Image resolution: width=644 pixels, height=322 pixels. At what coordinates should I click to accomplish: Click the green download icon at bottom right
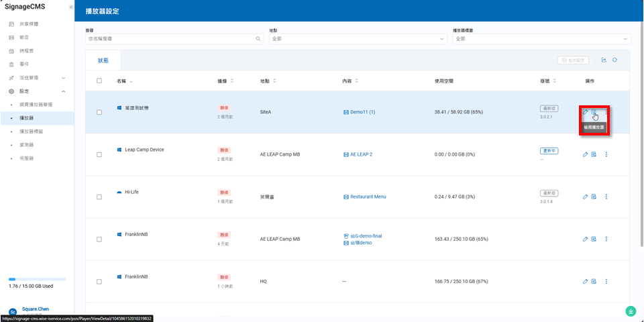point(631,311)
